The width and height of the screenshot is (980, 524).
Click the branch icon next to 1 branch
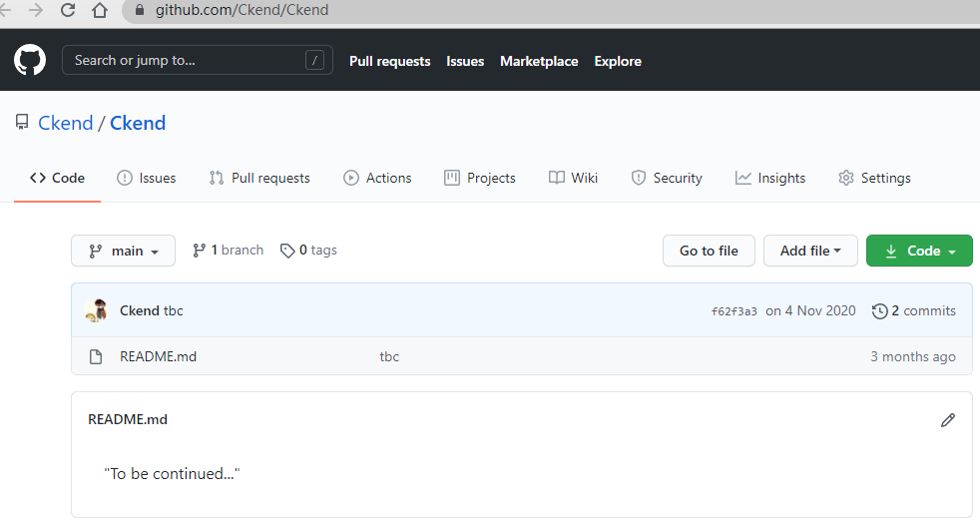coord(199,251)
